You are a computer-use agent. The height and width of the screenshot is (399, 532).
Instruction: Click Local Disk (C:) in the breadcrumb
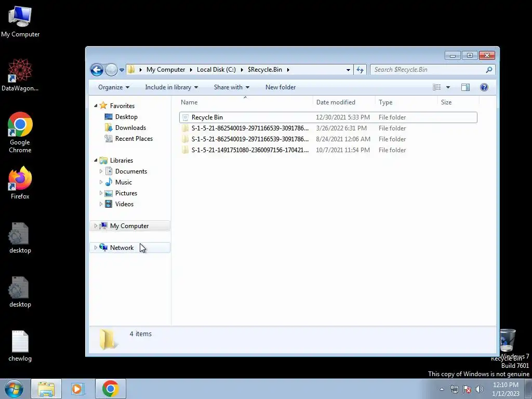pyautogui.click(x=216, y=70)
